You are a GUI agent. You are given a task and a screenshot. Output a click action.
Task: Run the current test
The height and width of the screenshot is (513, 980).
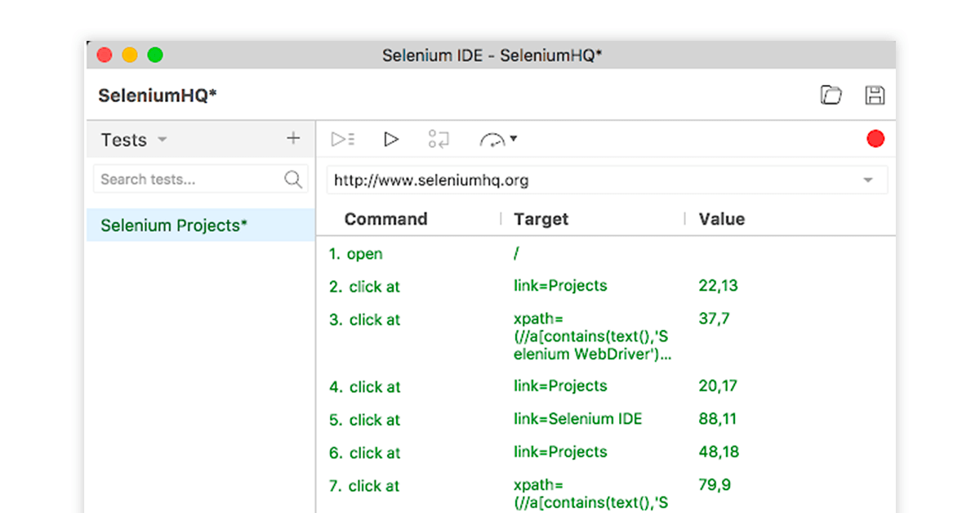[x=391, y=139]
